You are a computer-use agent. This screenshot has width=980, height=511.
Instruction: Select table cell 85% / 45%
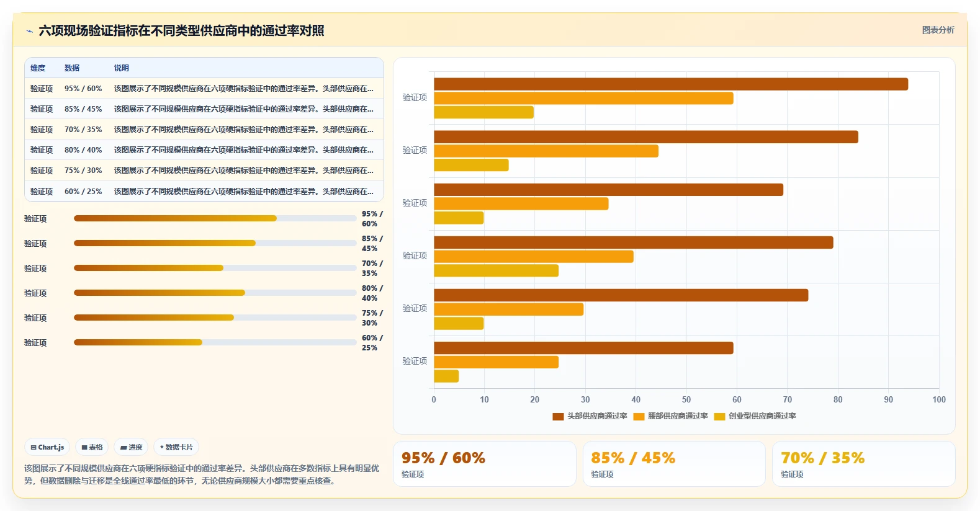click(83, 109)
